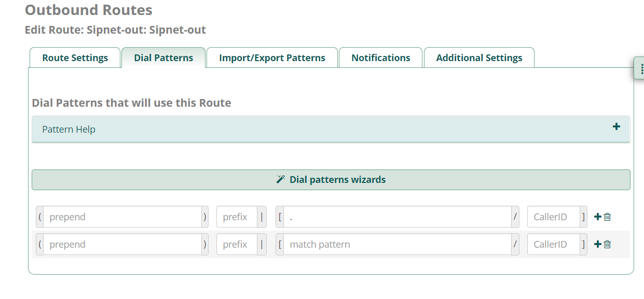Open the Import/Export Patterns tab
Screen dimensions: 644x299
[x=272, y=58]
